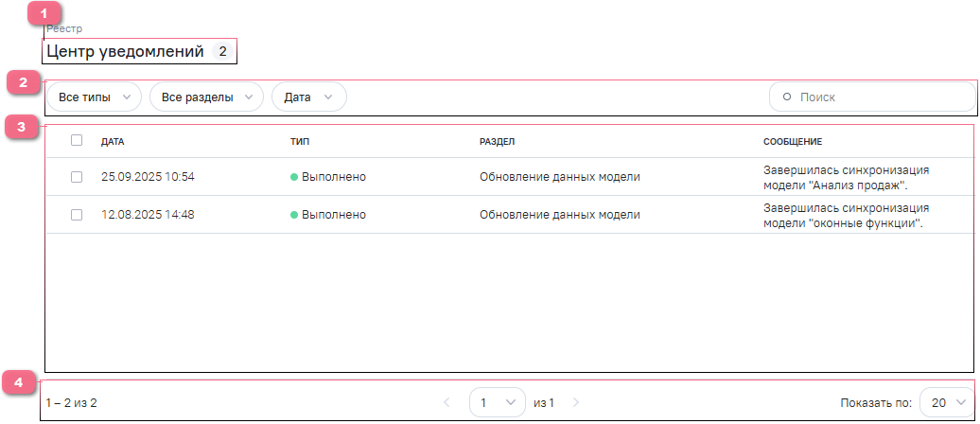Open the page number selector dropdown
The image size is (980, 424).
click(x=498, y=403)
